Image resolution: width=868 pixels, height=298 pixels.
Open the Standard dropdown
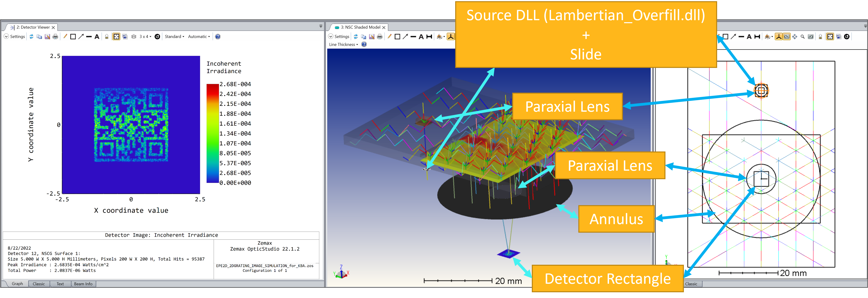(174, 36)
